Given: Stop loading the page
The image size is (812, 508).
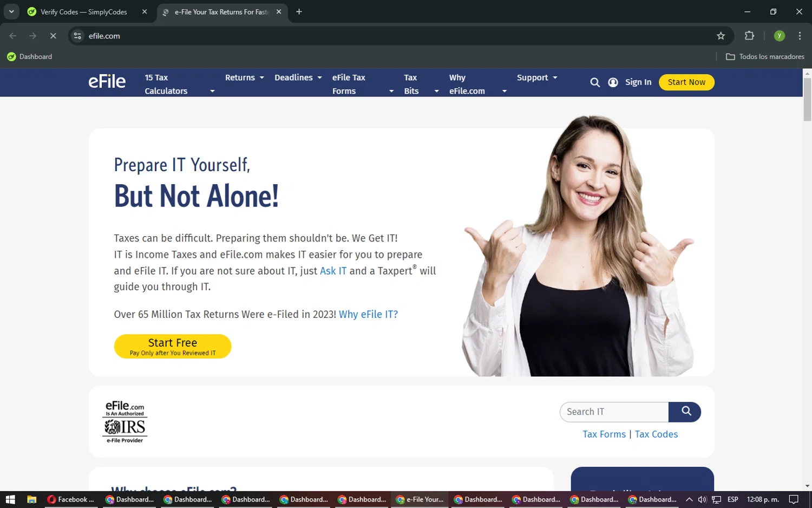Looking at the screenshot, I should tap(53, 36).
